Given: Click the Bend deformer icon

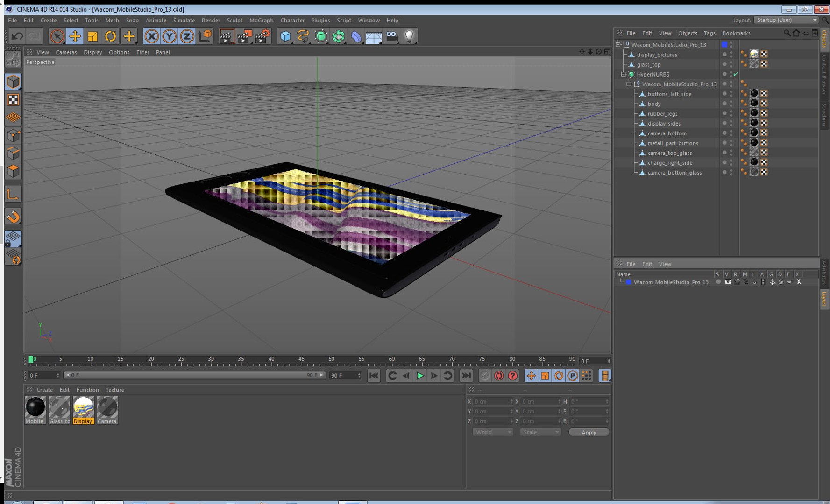Looking at the screenshot, I should pos(356,36).
